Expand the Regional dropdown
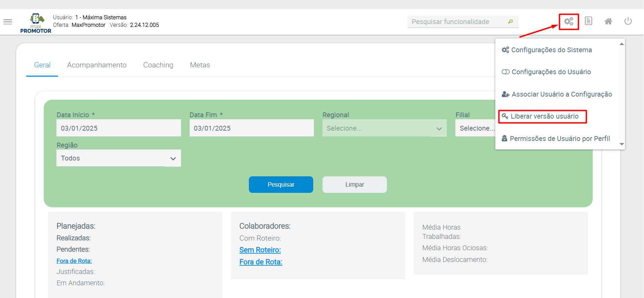Screen dimensions: 644x298 pyautogui.click(x=384, y=128)
